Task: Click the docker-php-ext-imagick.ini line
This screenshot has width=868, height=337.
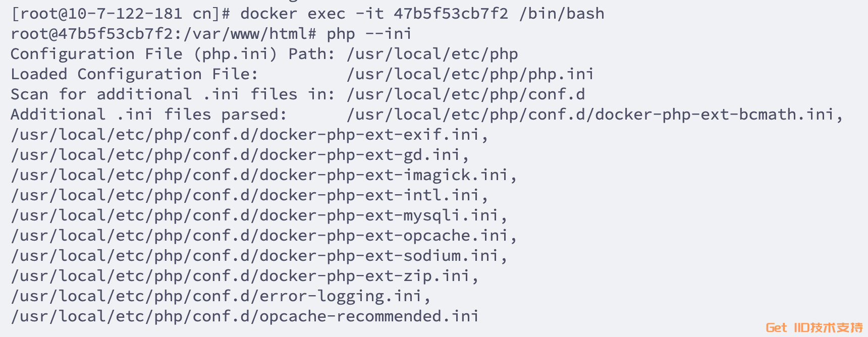Action: [x=263, y=175]
